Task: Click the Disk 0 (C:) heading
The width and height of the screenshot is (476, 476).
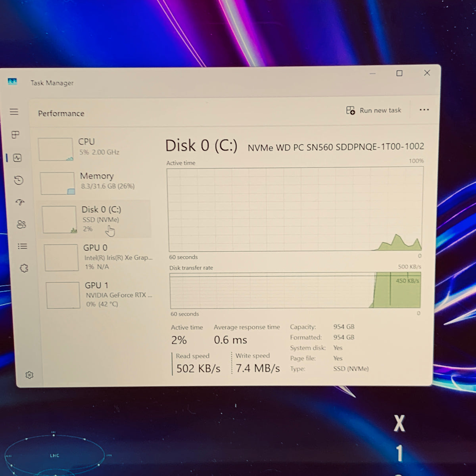Action: 201,146
